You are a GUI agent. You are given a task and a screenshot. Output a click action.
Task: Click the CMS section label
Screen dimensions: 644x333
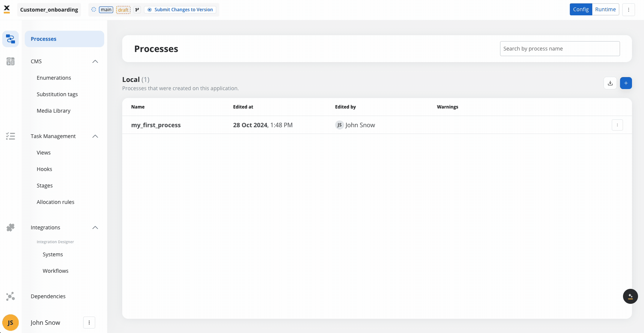pyautogui.click(x=36, y=61)
